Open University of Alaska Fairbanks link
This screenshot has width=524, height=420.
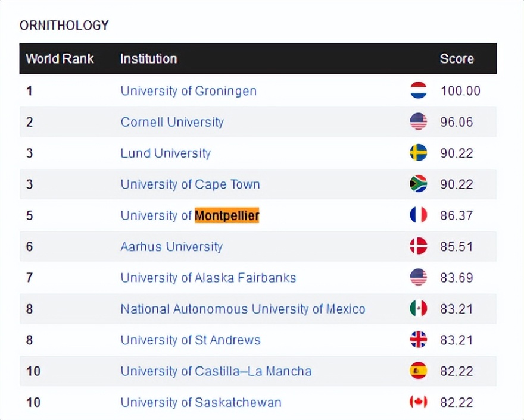(x=208, y=278)
